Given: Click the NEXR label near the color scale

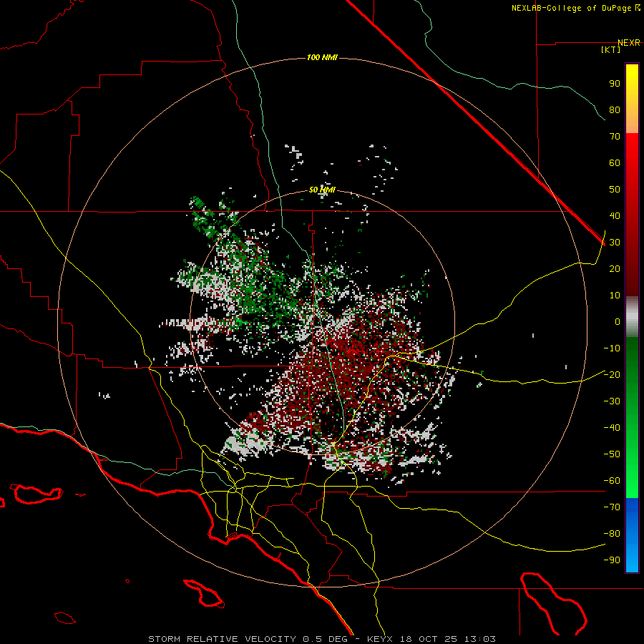Looking at the screenshot, I should tap(629, 43).
